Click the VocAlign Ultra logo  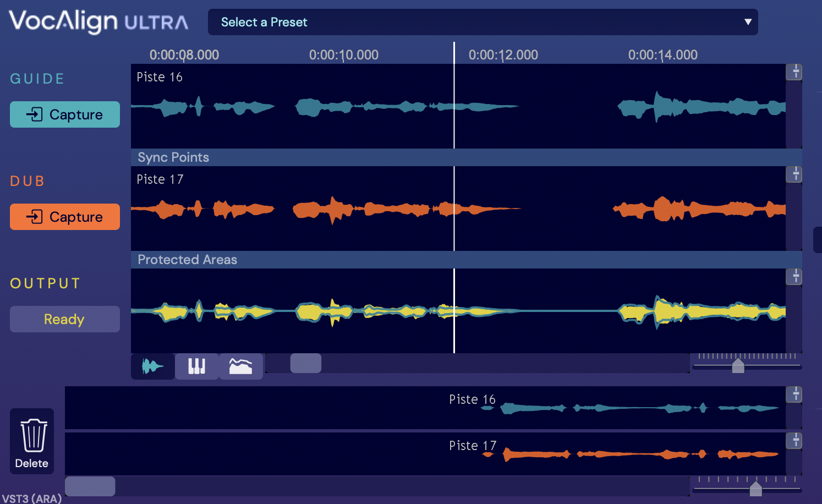pyautogui.click(x=99, y=22)
